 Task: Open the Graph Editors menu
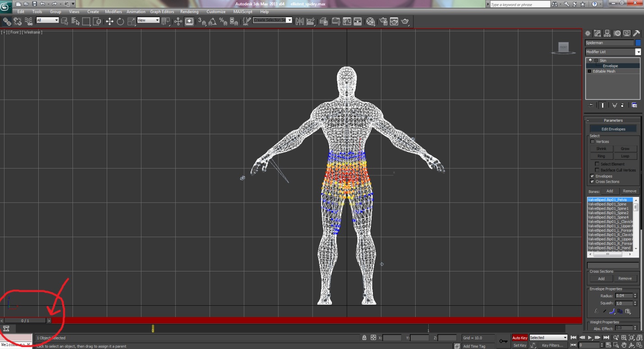(162, 12)
